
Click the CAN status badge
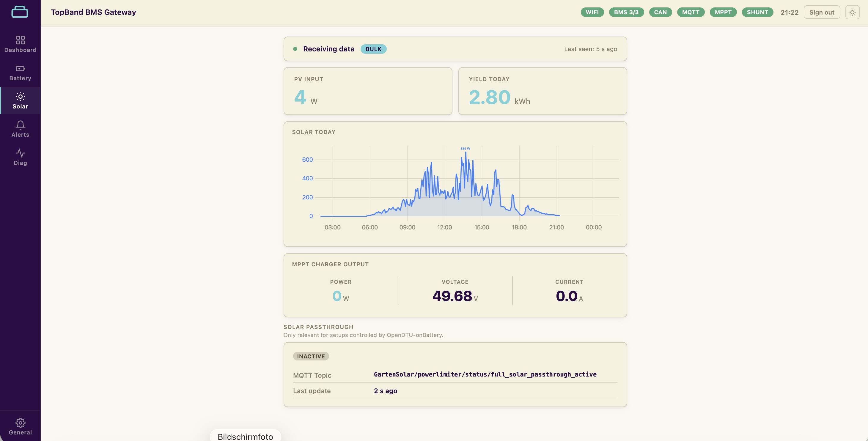pyautogui.click(x=660, y=12)
